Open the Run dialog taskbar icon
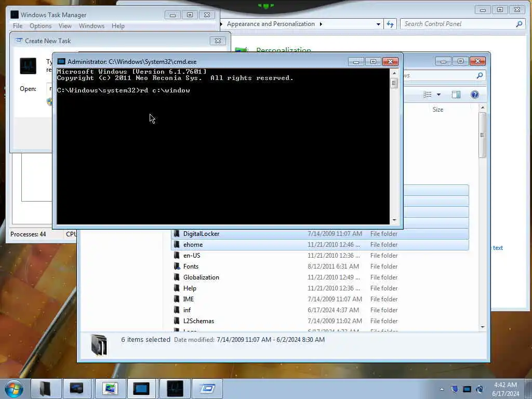Image resolution: width=532 pixels, height=399 pixels. 207,389
